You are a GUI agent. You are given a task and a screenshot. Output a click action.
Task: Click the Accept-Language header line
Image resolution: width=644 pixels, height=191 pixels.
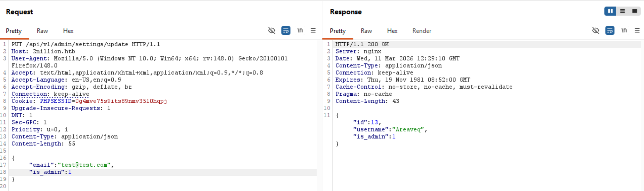(x=66, y=80)
